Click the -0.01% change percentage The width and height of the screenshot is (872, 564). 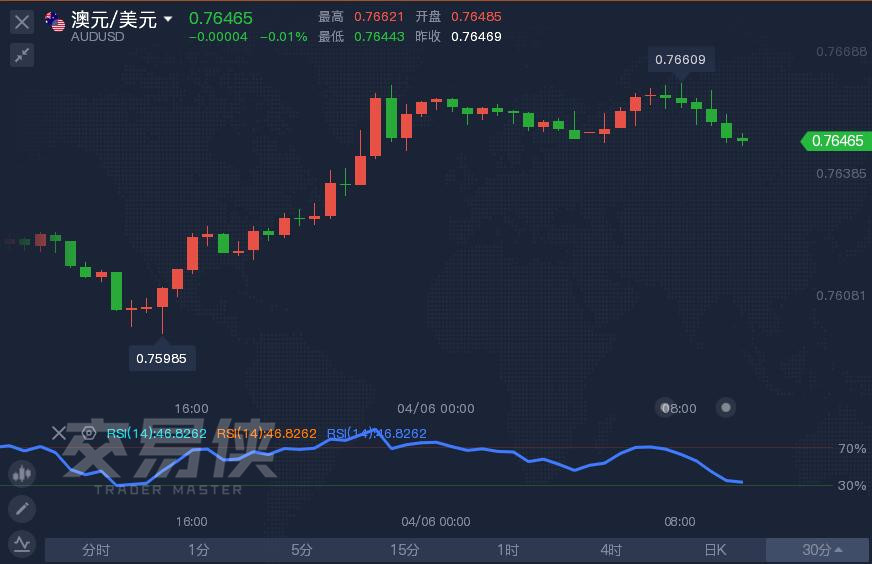click(x=284, y=37)
